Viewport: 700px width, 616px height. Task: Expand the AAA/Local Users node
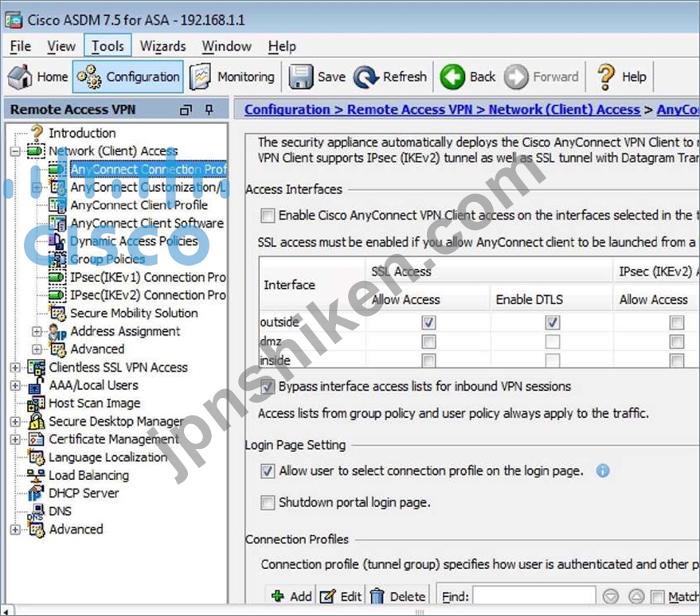[15, 385]
